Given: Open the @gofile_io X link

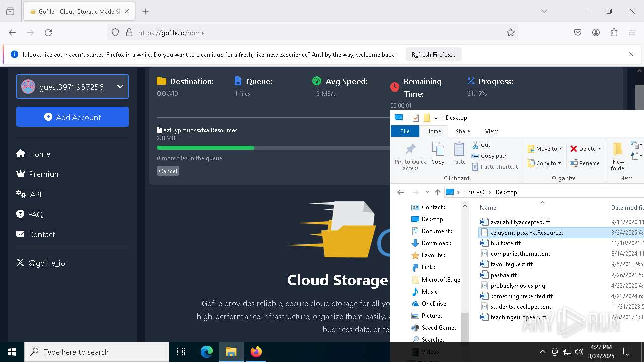Looking at the screenshot, I should pyautogui.click(x=41, y=263).
